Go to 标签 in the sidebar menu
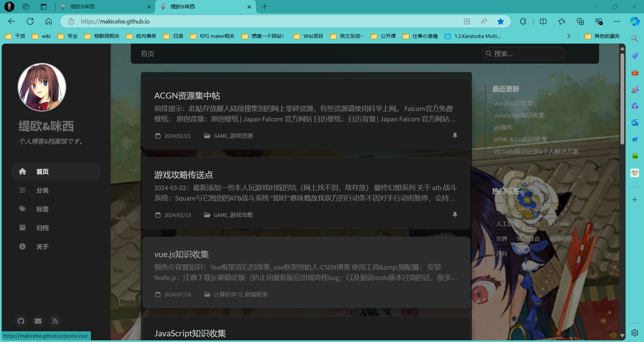 (x=56, y=209)
